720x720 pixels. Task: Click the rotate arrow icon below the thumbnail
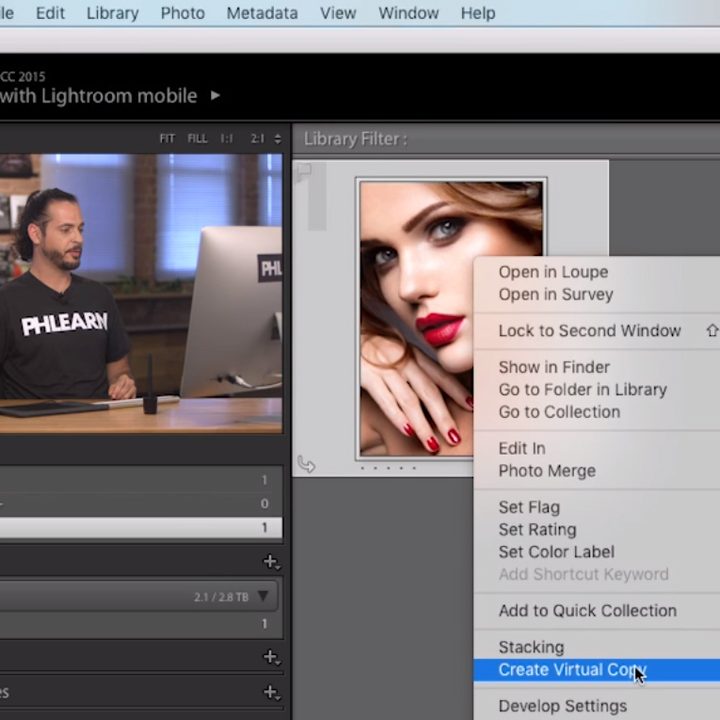[x=306, y=464]
